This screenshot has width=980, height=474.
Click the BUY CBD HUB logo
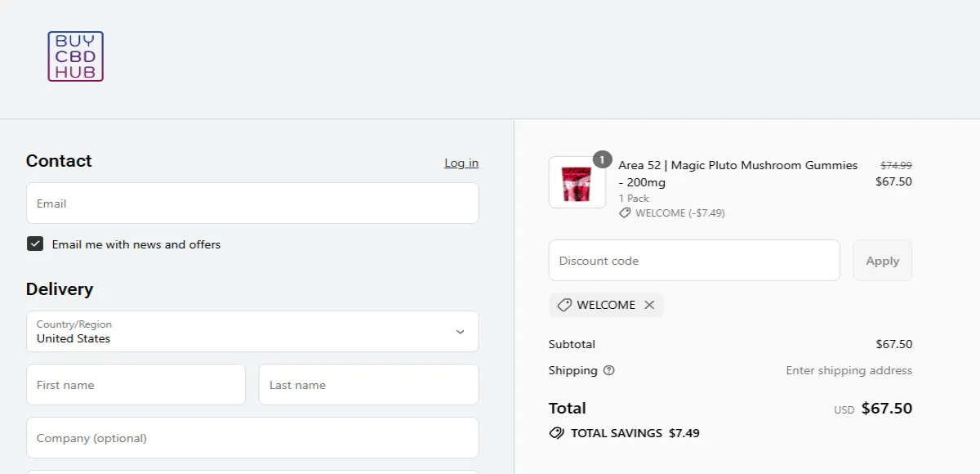coord(75,56)
